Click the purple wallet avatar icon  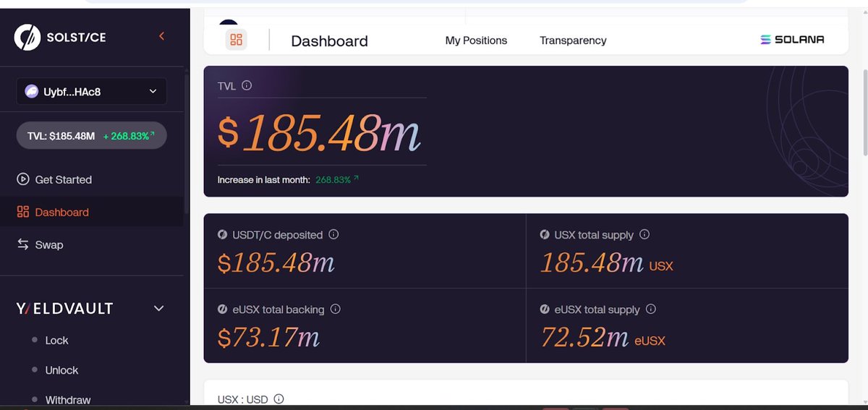pos(32,91)
